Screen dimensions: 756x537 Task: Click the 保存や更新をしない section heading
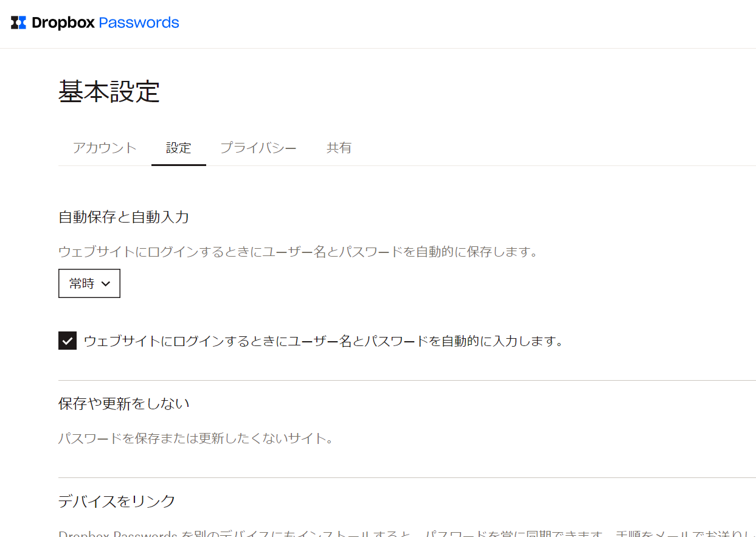(x=123, y=403)
